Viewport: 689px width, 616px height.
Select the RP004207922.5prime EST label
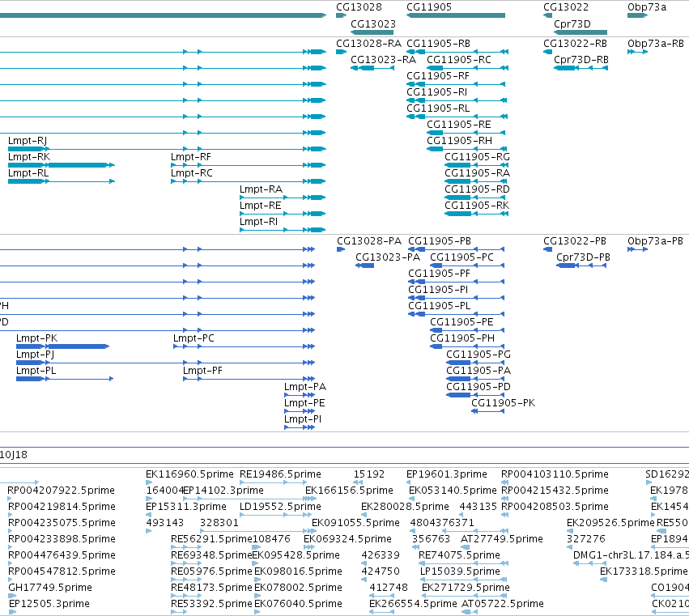pos(62,491)
